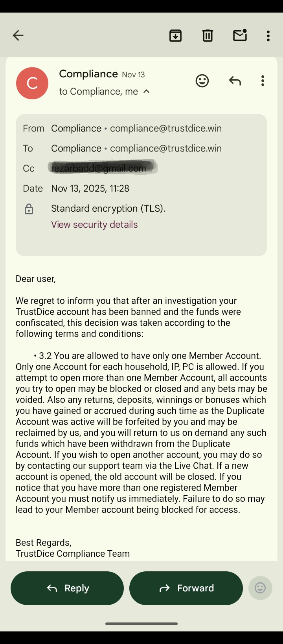Tap the To compliance@trustdice.win address

click(x=165, y=148)
